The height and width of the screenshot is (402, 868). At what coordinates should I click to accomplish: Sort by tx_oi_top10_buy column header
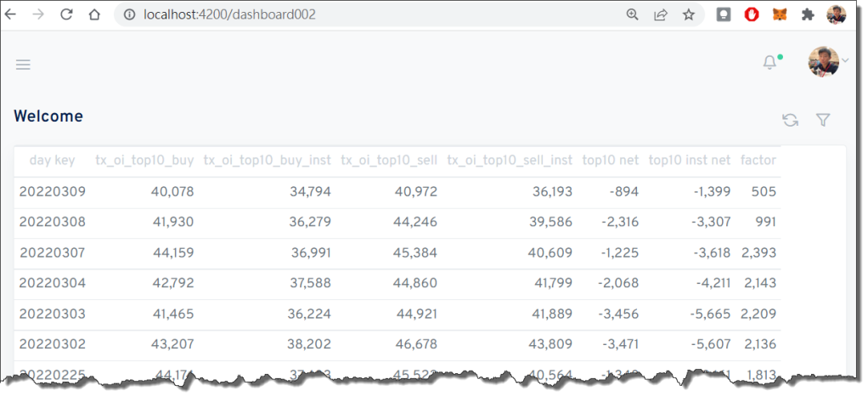tap(144, 160)
